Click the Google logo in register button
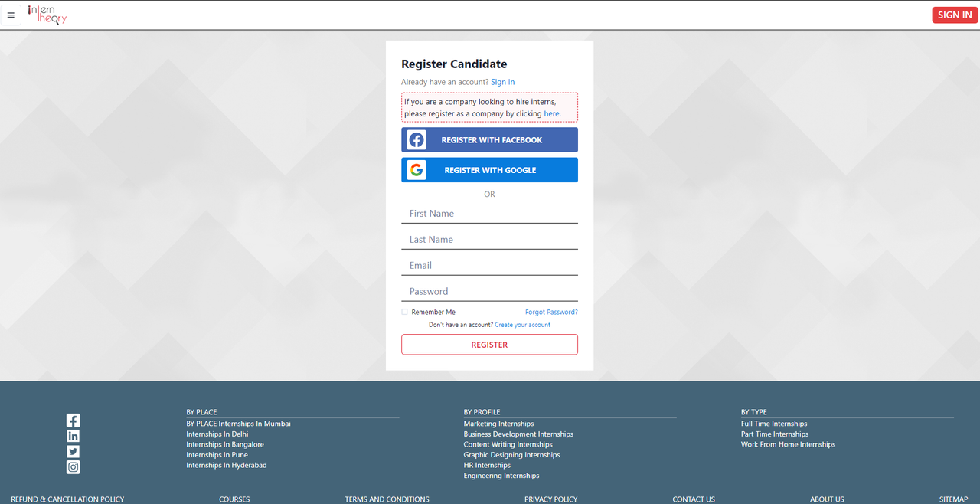This screenshot has height=504, width=980. coord(416,170)
